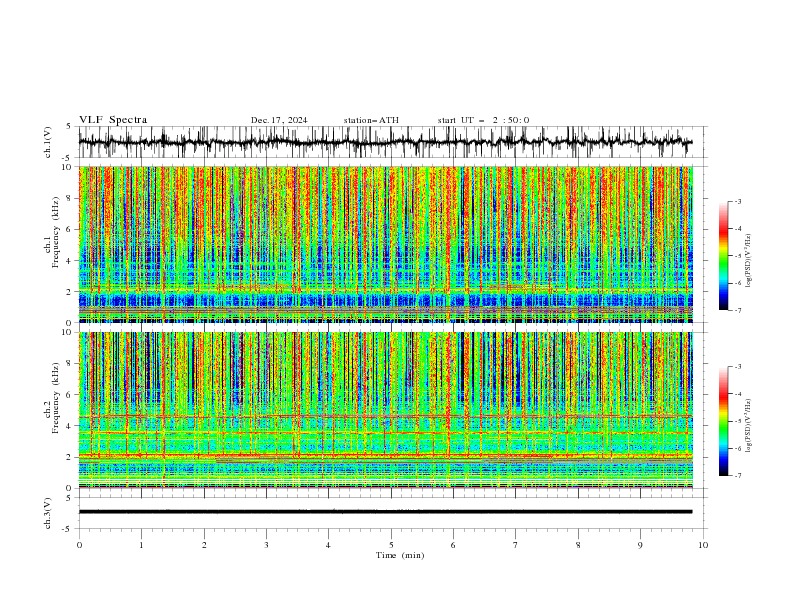Image resolution: width=792 pixels, height=612 pixels.
Task: Select the date "Dec. 17, 2024"
Action: point(279,120)
